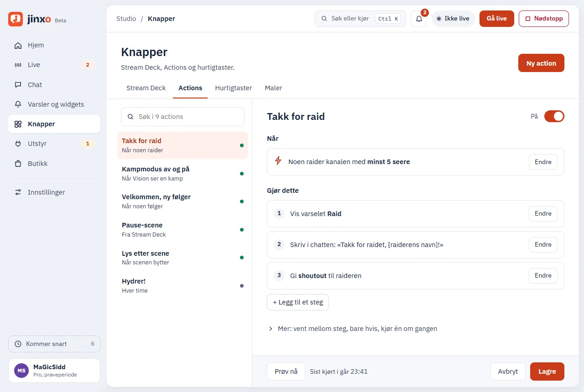The width and height of the screenshot is (584, 392).
Task: Click the Innstillinger sliders icon
Action: tap(18, 192)
